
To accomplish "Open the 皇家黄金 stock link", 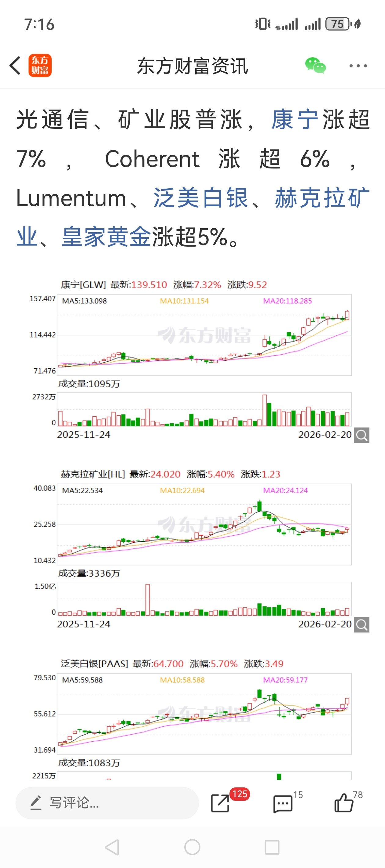I will (x=106, y=237).
